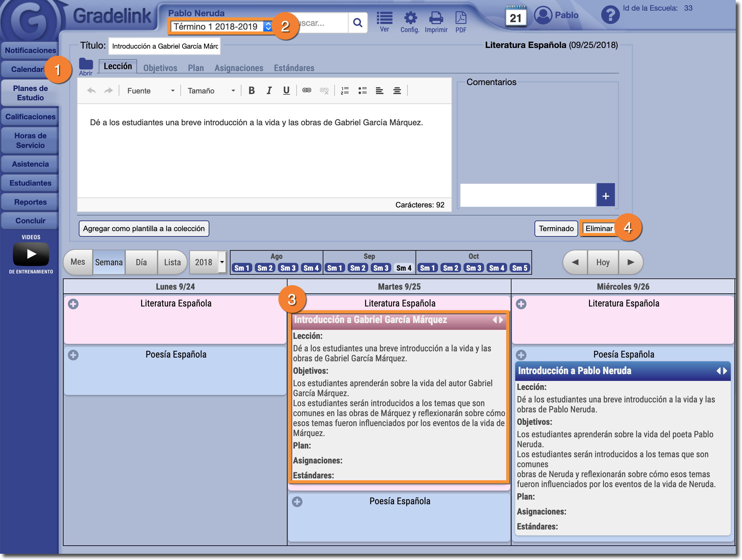Switch to the Mes view
Viewport: 742px width, 560px height.
pos(78,262)
